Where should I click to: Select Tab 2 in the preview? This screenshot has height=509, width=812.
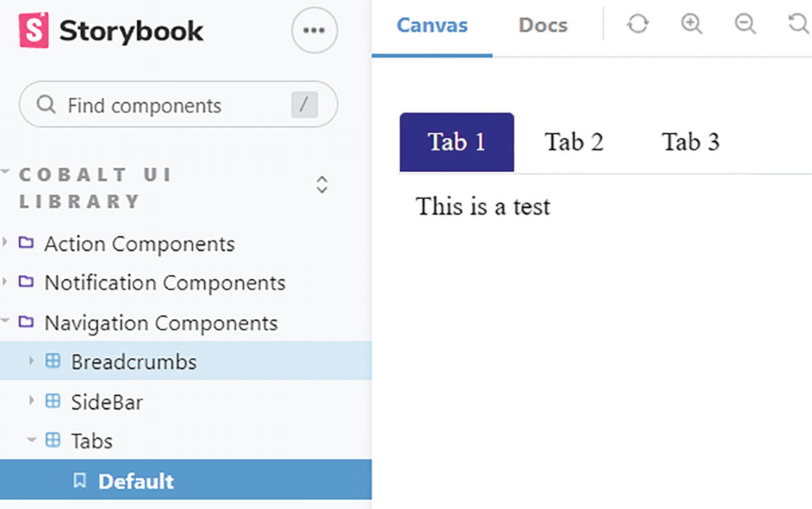[573, 142]
